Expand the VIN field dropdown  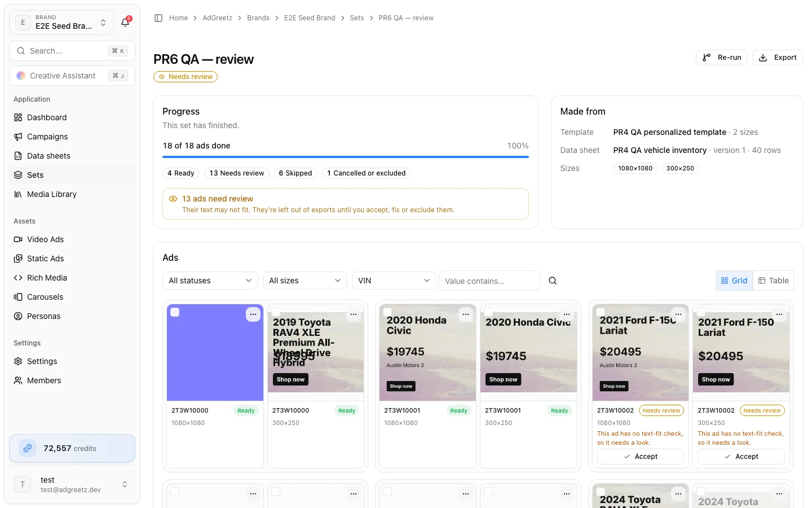(394, 281)
